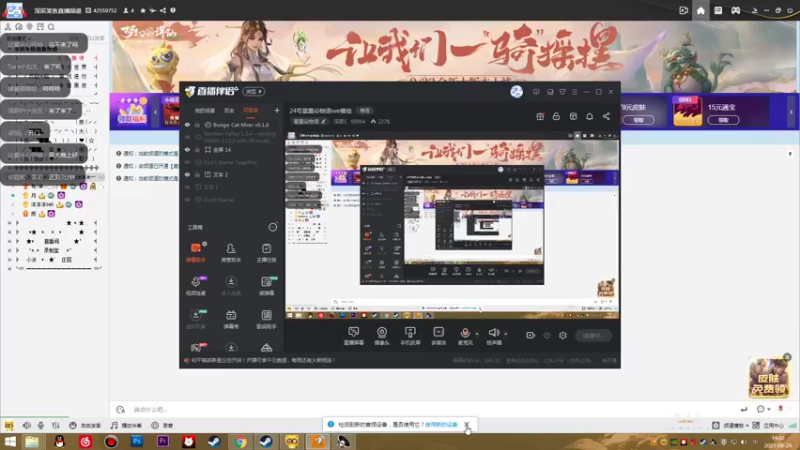
Task: Expand microphone options arrow
Action: (x=477, y=334)
